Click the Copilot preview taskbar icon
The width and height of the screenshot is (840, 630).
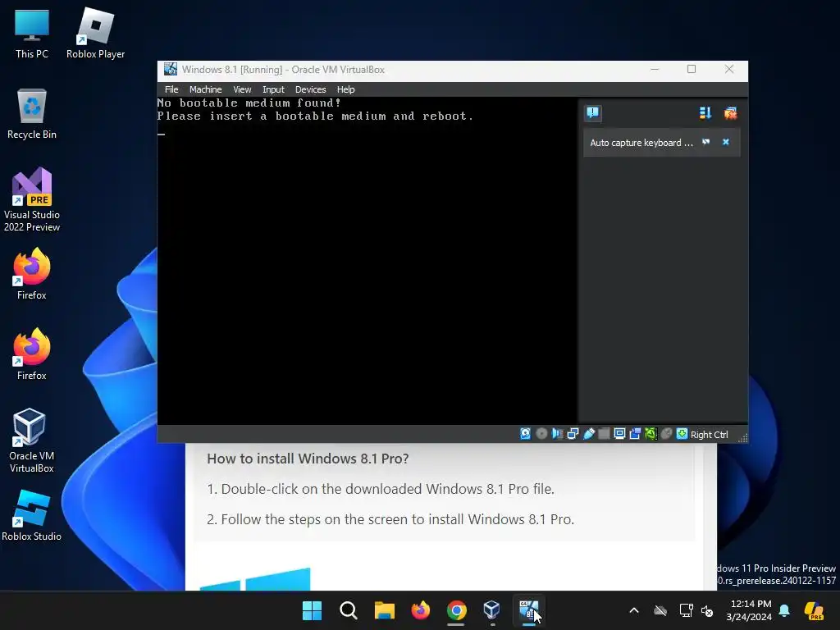click(814, 610)
